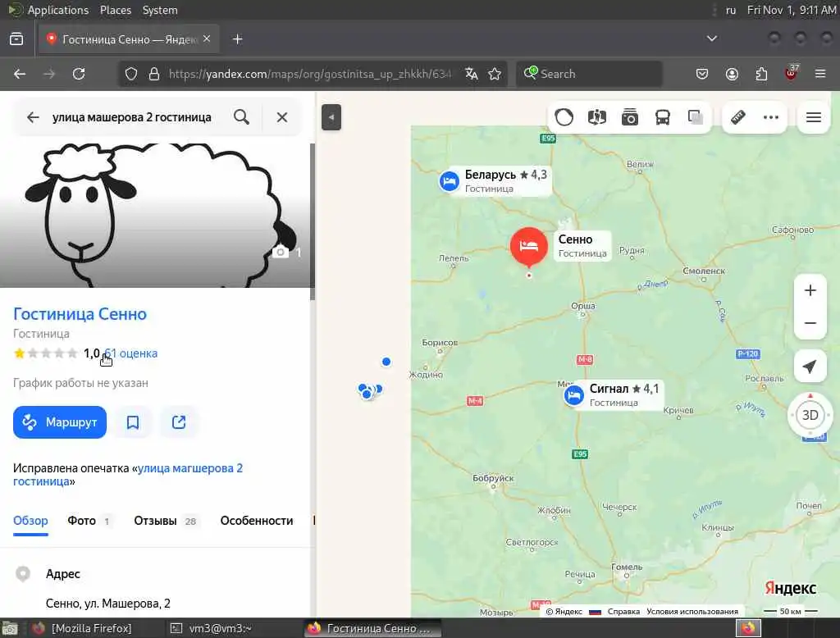Click the translate page icon in address bar

tap(472, 74)
